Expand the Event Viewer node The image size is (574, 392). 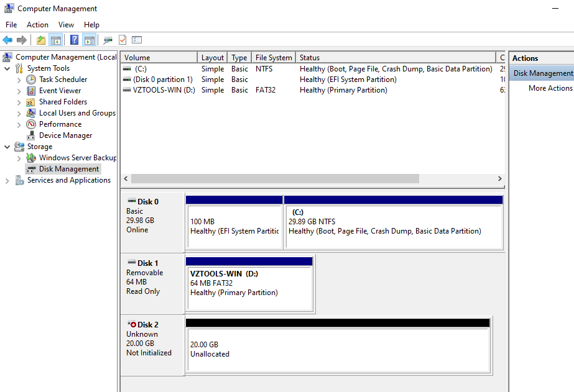19,91
